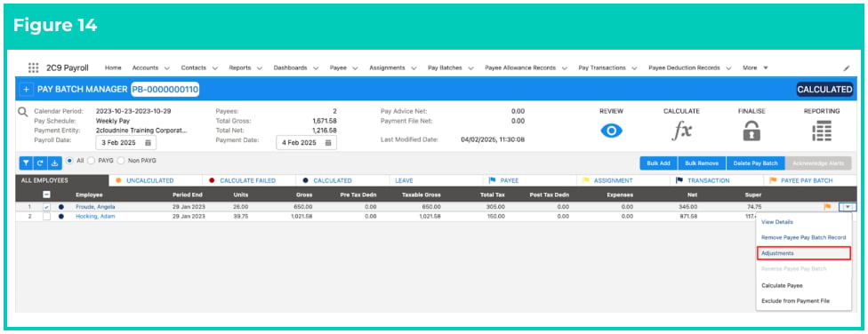Click the calculated status dot for Hocking, Adam

[60, 216]
